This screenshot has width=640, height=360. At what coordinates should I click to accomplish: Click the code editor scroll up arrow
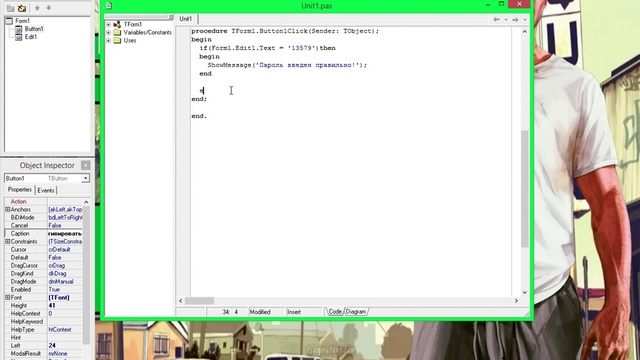click(524, 31)
